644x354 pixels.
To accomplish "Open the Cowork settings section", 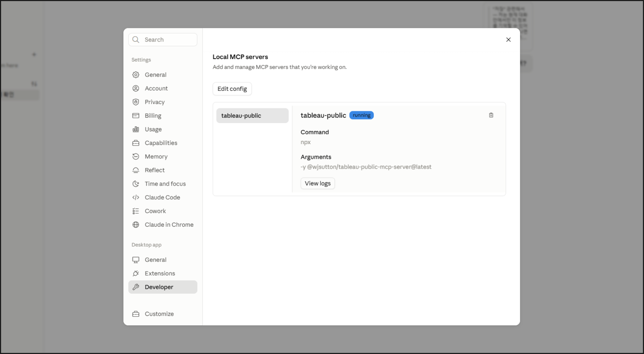I will click(x=163, y=211).
